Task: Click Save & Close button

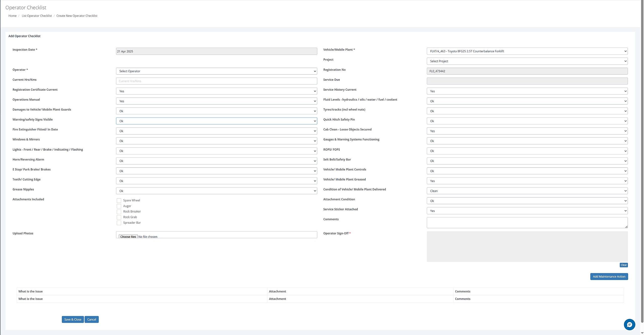Action: 73,319
